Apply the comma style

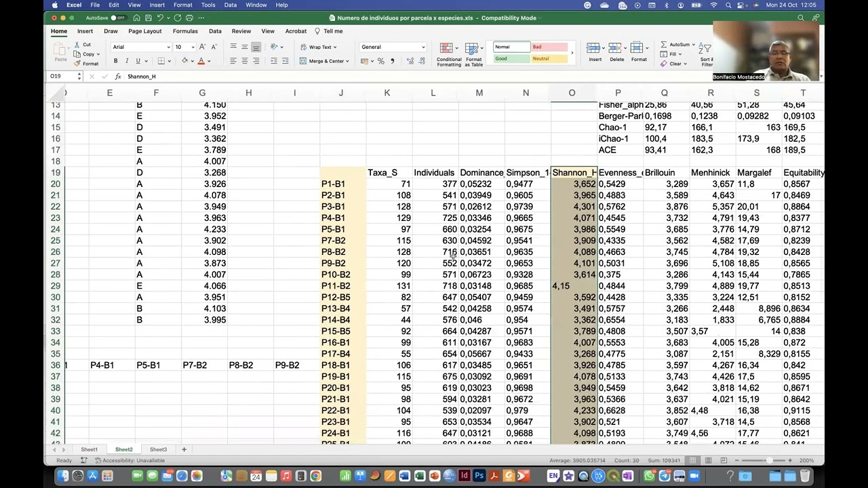[392, 61]
